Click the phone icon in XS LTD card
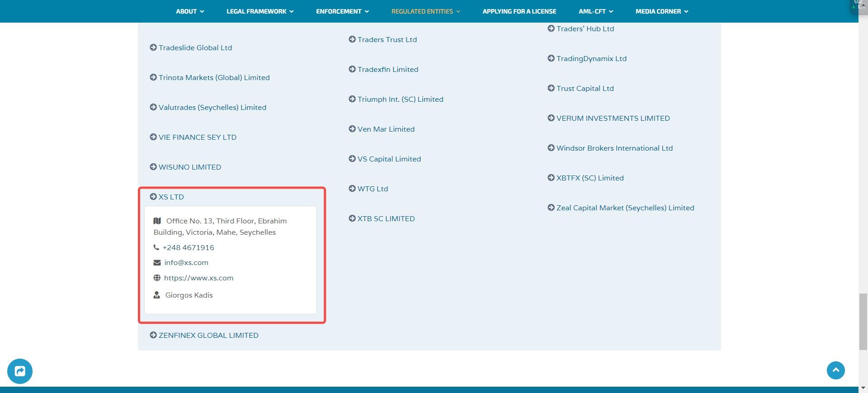 [156, 247]
